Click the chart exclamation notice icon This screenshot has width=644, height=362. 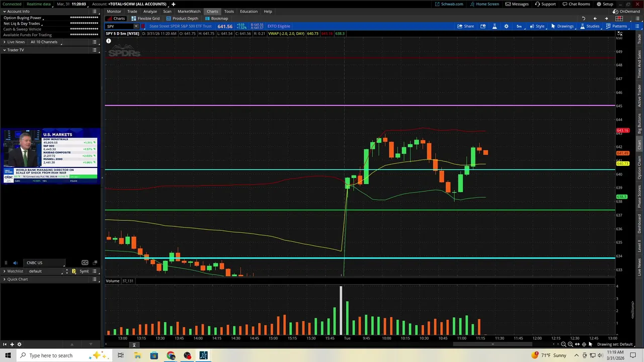pyautogui.click(x=108, y=41)
